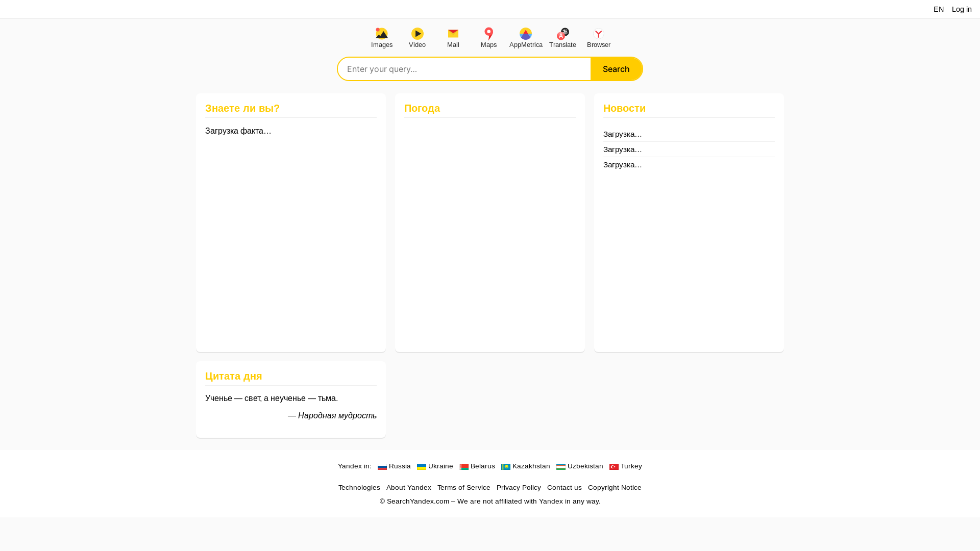This screenshot has height=551, width=980.
Task: Switch language via EN selector
Action: [x=939, y=9]
